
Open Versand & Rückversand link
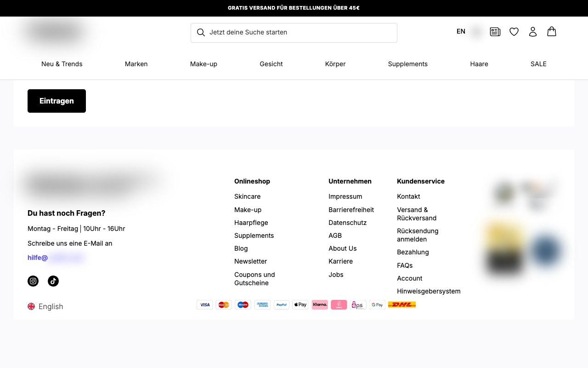click(417, 214)
